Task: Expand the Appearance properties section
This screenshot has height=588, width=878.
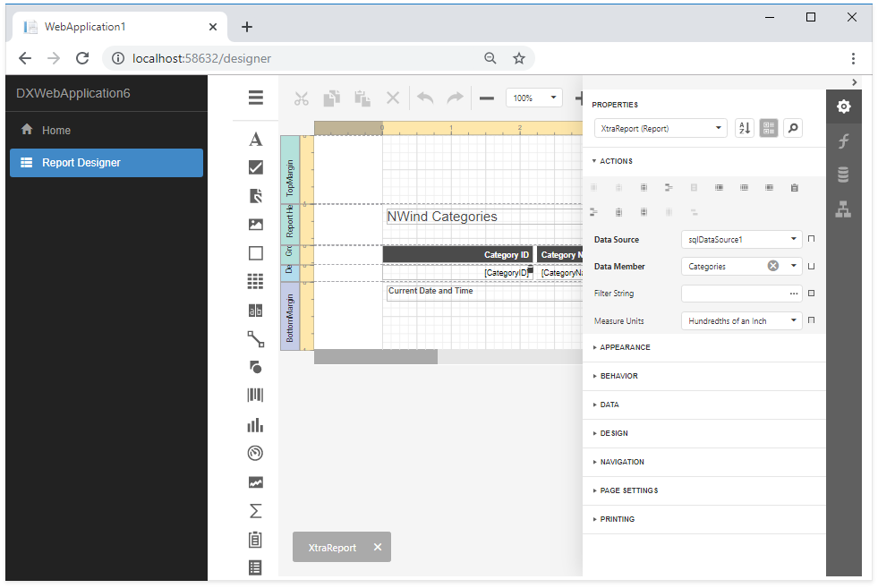Action: (x=625, y=347)
